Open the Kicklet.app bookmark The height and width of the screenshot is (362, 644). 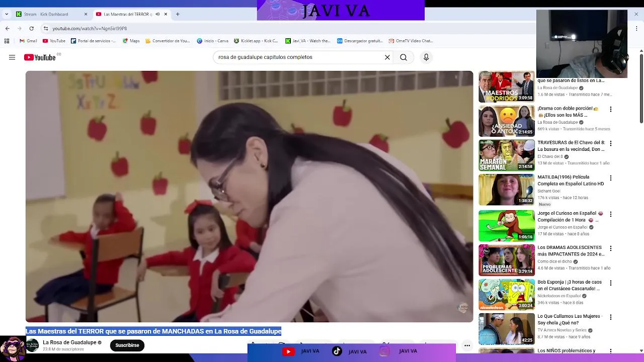256,41
